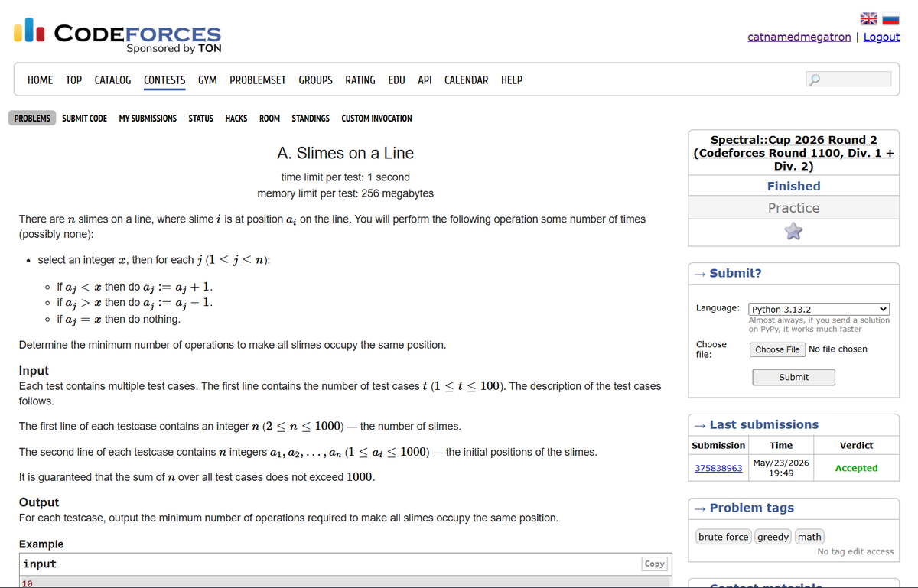
Task: Click the Logout link
Action: tap(881, 37)
